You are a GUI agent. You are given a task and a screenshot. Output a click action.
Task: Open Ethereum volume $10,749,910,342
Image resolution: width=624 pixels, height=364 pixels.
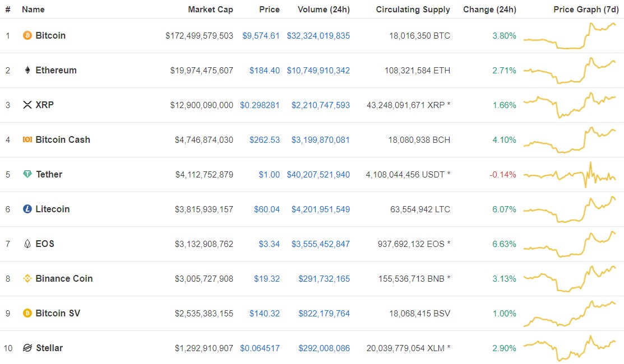coord(318,71)
